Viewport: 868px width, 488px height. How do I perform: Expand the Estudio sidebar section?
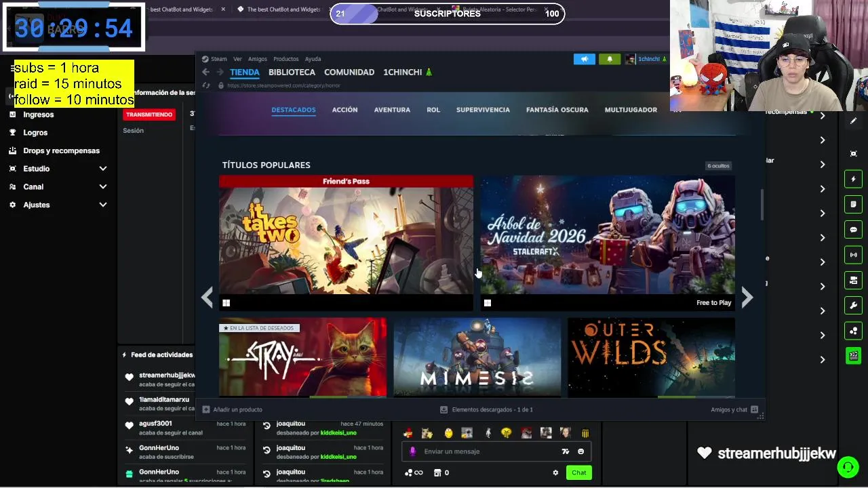pos(58,169)
